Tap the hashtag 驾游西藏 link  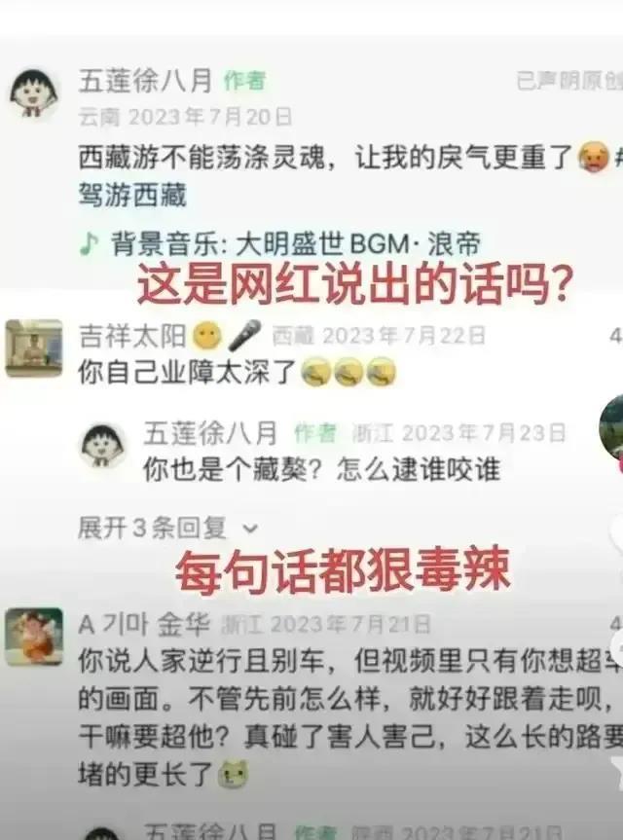(132, 195)
